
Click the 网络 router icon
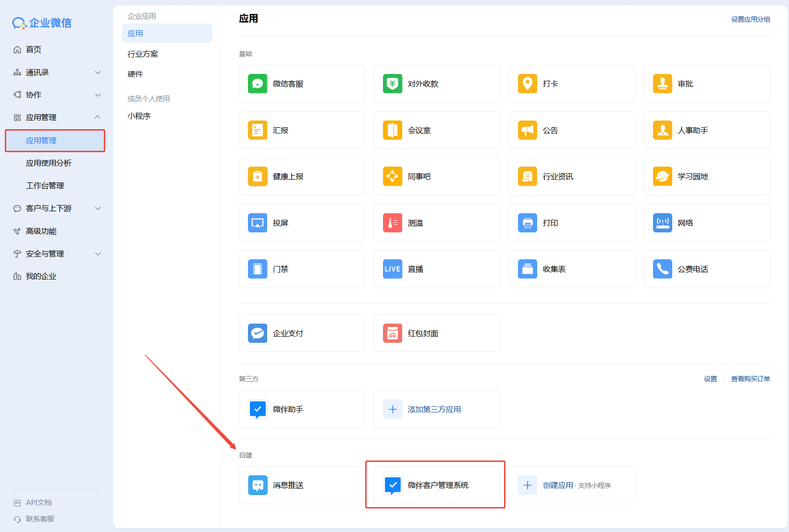(663, 223)
